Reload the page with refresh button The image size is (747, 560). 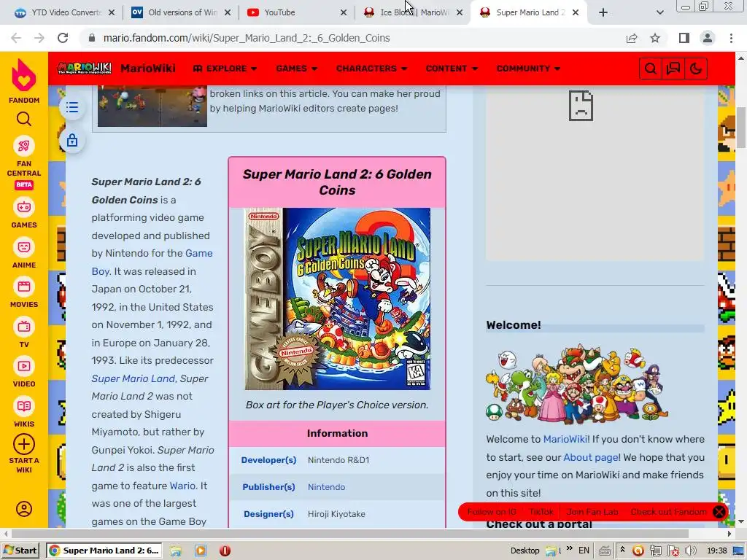(x=63, y=38)
